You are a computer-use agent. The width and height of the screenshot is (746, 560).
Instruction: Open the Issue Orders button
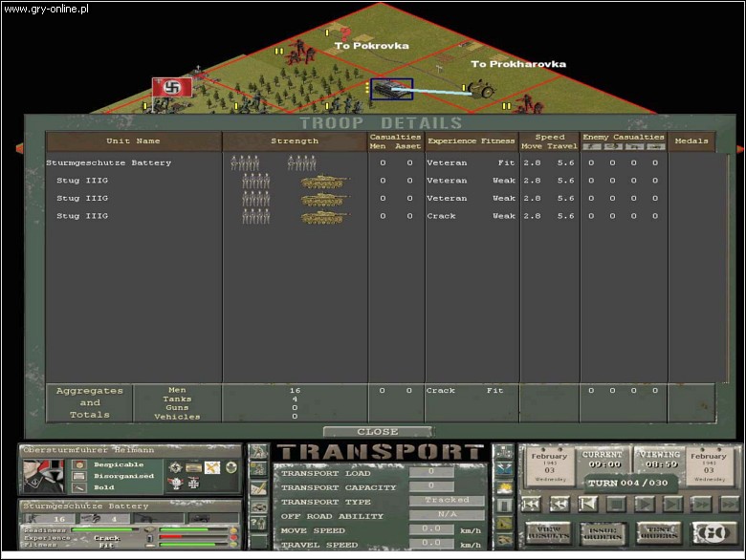(604, 532)
